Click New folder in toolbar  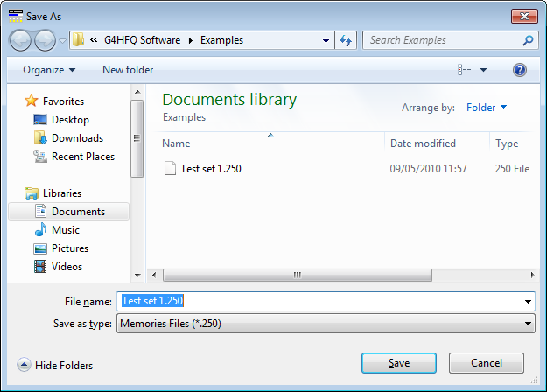tap(128, 70)
